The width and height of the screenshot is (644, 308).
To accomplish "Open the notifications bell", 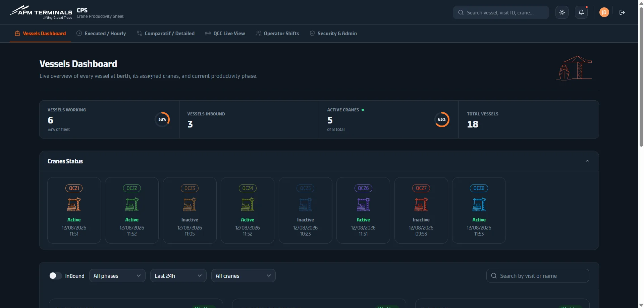I will tap(581, 12).
